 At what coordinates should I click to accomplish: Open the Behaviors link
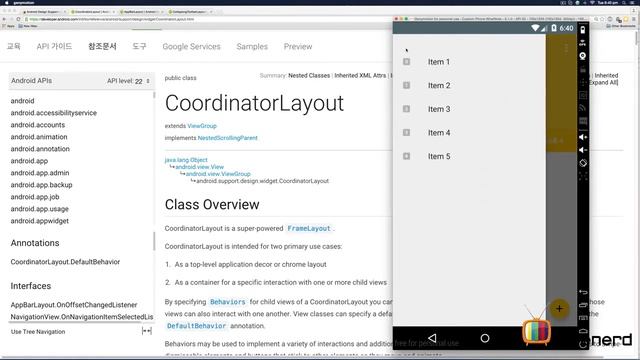[228, 302]
